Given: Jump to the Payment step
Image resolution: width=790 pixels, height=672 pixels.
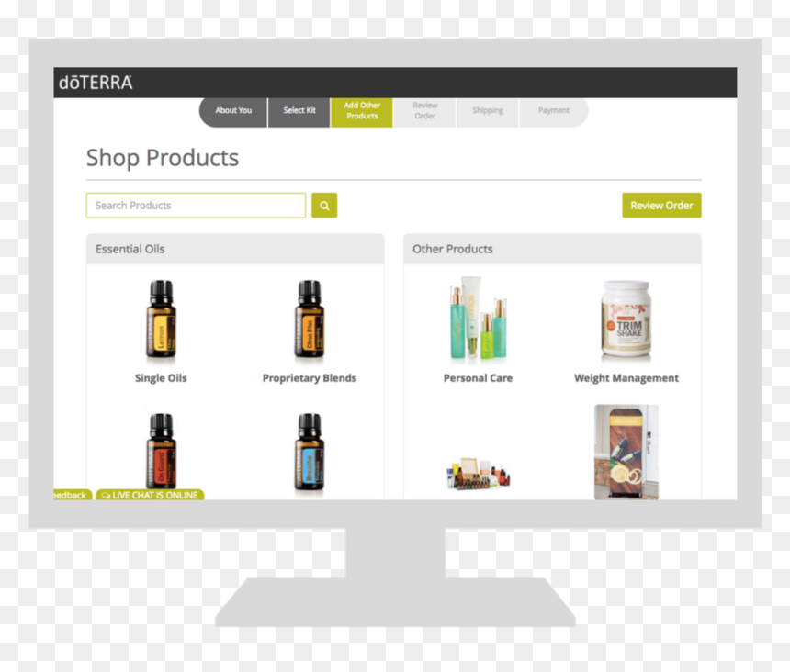Looking at the screenshot, I should point(554,111).
